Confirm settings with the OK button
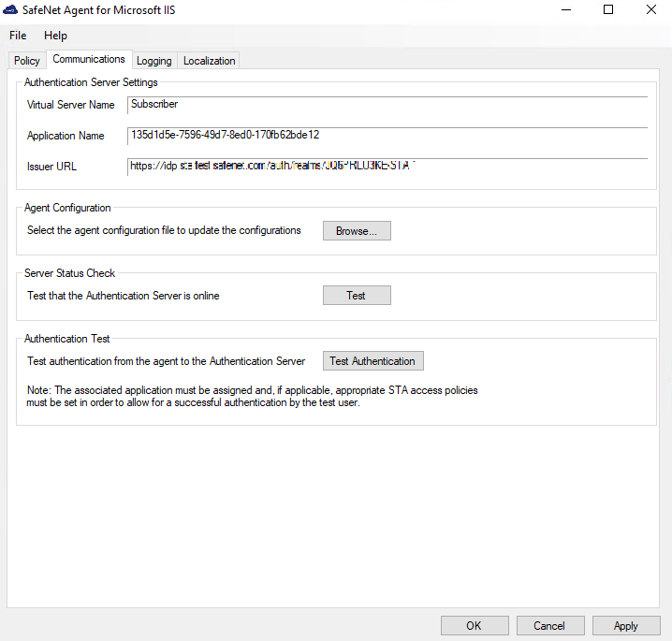 [475, 626]
